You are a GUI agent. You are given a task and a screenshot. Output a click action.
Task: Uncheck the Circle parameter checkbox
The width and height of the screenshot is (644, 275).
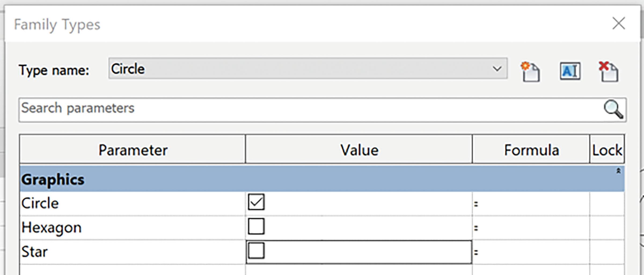pos(256,202)
